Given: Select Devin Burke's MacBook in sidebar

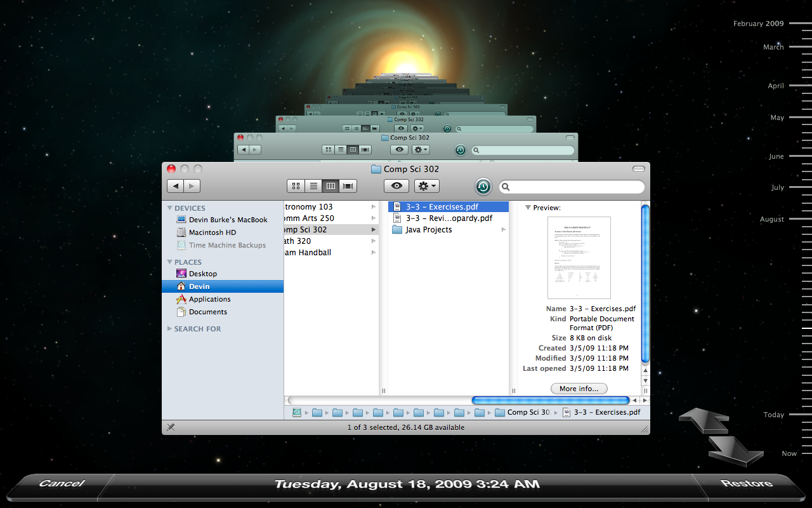Looking at the screenshot, I should click(x=222, y=220).
